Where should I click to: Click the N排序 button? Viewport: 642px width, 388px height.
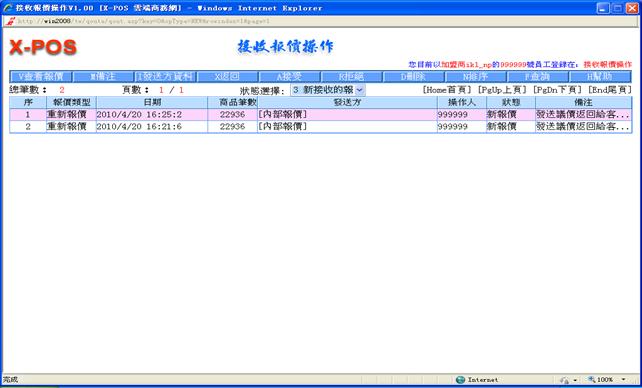(x=476, y=77)
